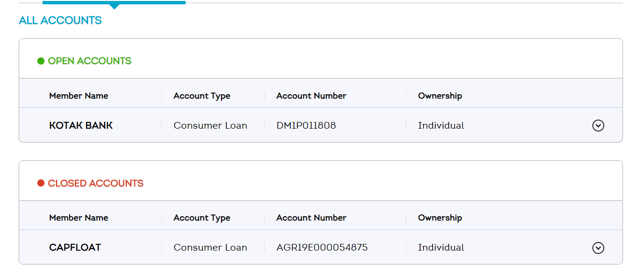644x275 pixels.
Task: Click the ALL ACCOUNTS heading
Action: click(x=60, y=21)
